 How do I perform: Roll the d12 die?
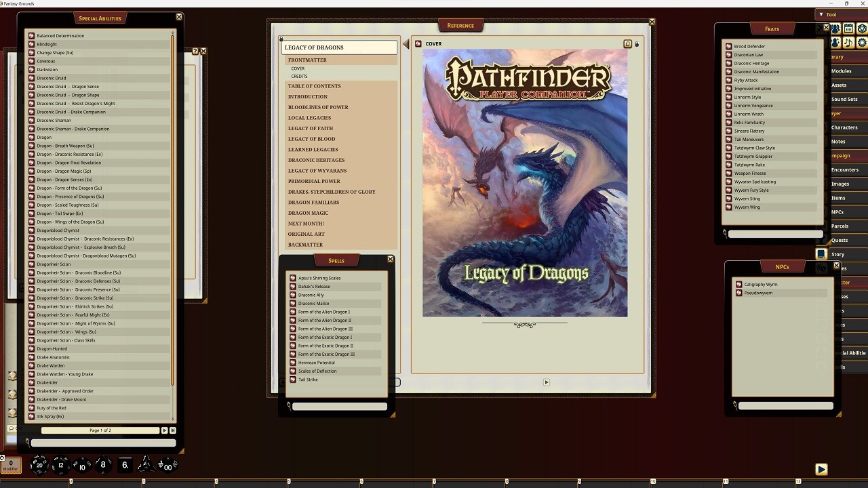pyautogui.click(x=61, y=464)
